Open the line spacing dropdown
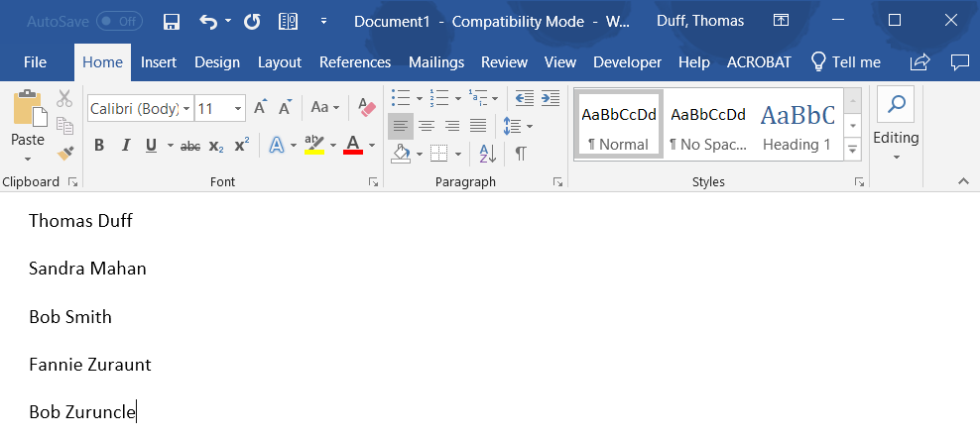This screenshot has width=980, height=438. pyautogui.click(x=530, y=126)
